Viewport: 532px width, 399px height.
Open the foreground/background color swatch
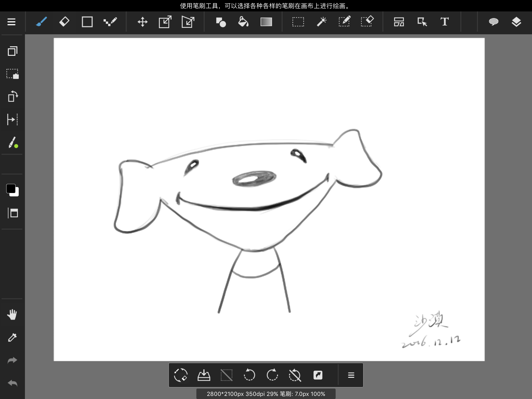click(x=12, y=190)
